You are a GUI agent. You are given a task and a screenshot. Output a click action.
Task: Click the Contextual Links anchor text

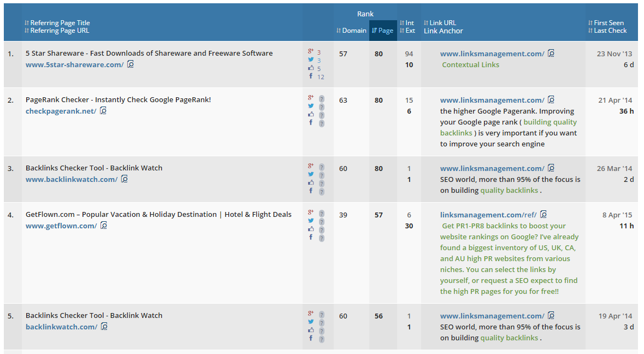(x=471, y=65)
